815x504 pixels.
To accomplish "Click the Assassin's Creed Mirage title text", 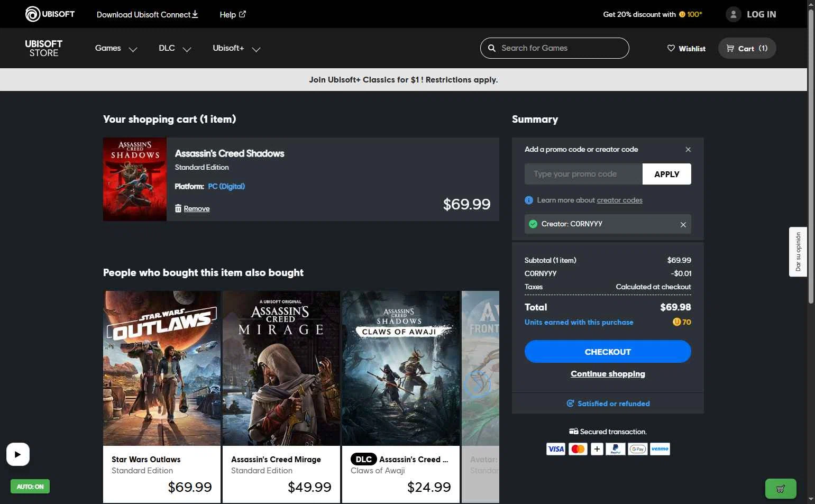I will click(x=276, y=460).
